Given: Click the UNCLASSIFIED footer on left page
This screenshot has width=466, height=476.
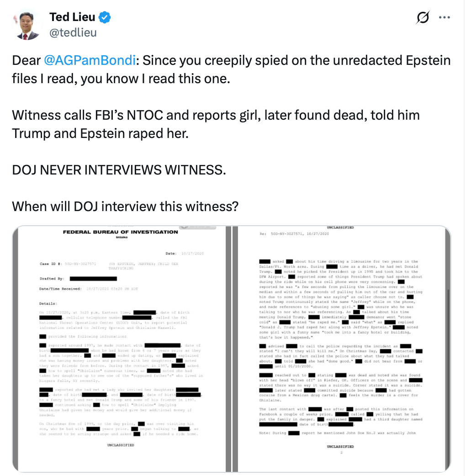Looking at the screenshot, I should pyautogui.click(x=121, y=444).
